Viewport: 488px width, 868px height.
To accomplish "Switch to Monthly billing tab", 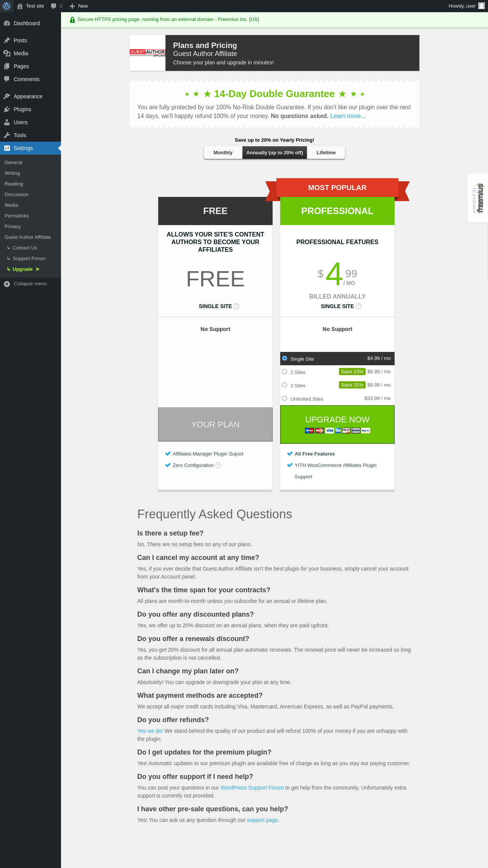I will [223, 153].
